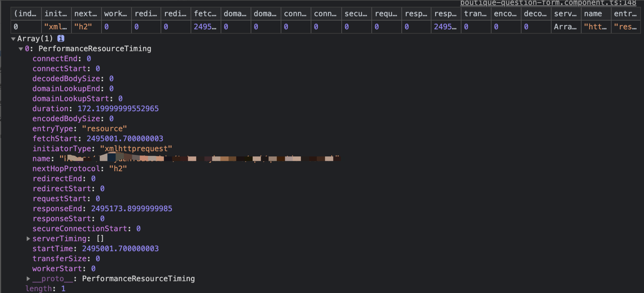Click the "fetc…" column header
This screenshot has height=293, width=644.
point(206,14)
